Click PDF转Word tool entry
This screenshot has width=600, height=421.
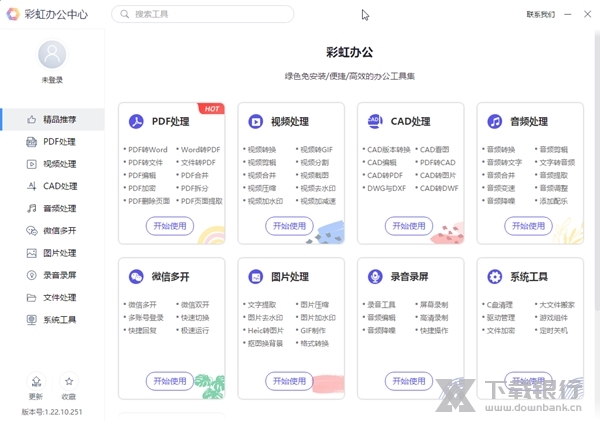[148, 150]
